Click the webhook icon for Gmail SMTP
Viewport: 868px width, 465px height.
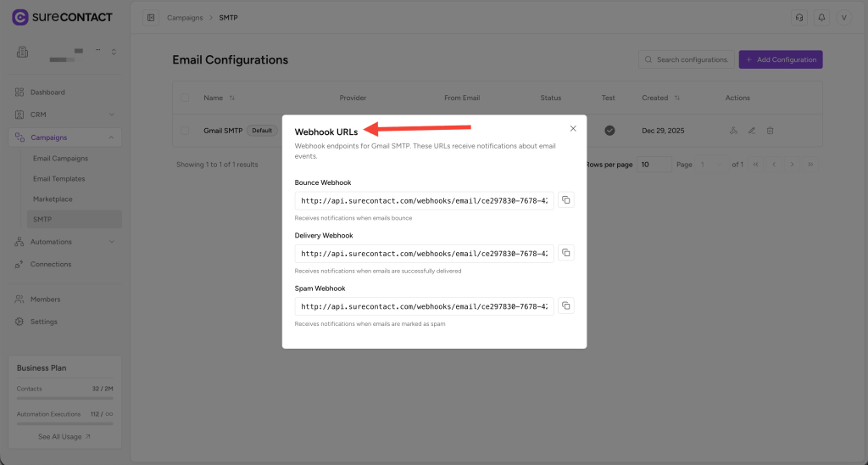733,131
